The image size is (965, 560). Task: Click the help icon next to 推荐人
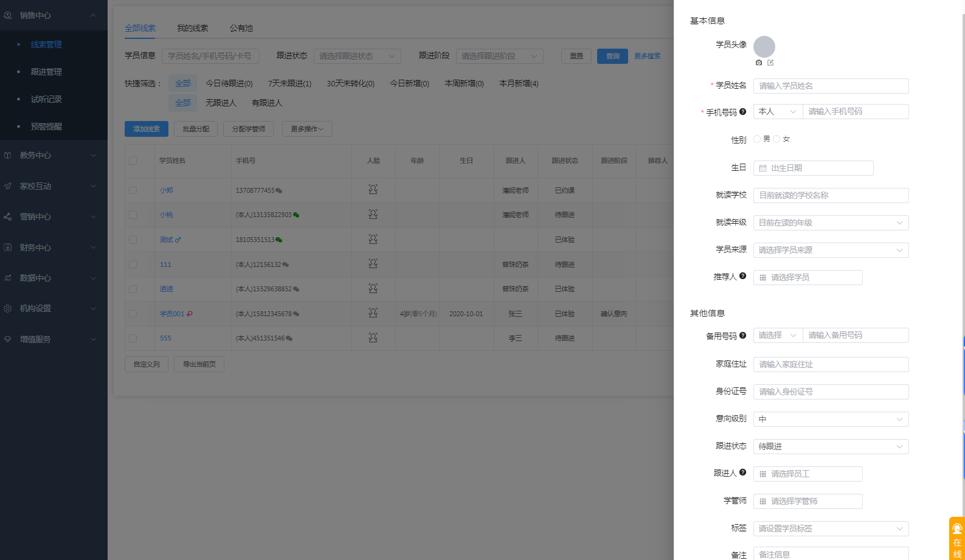click(x=742, y=276)
